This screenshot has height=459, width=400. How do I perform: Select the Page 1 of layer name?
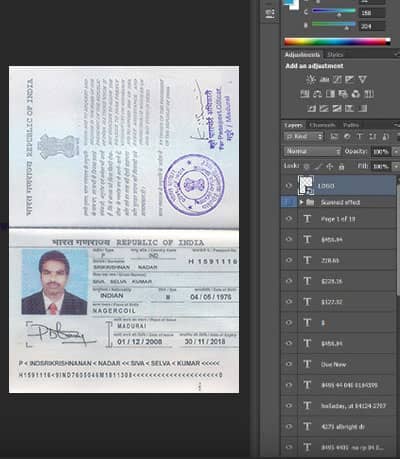click(x=338, y=219)
